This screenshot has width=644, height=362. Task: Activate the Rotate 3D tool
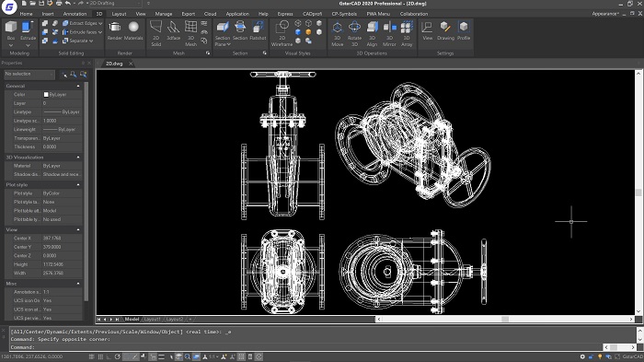click(x=354, y=33)
